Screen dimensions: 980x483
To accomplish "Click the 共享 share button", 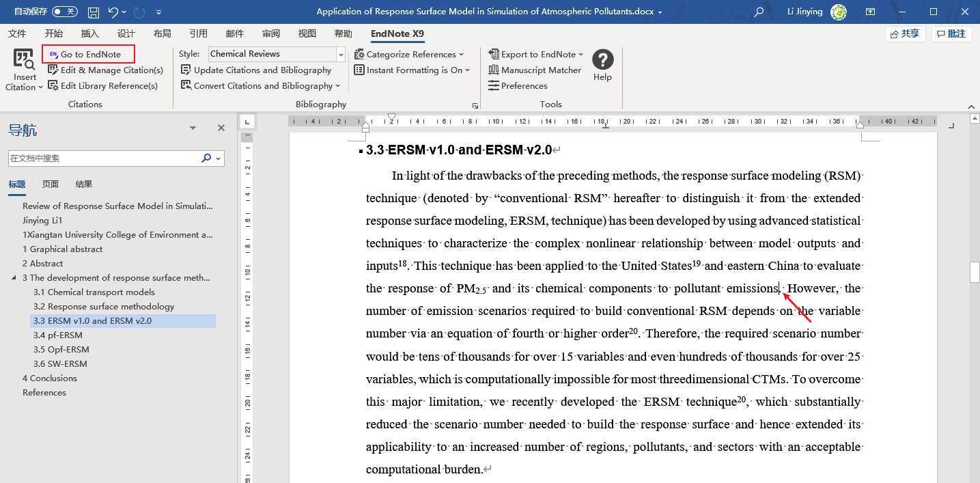I will (x=905, y=33).
